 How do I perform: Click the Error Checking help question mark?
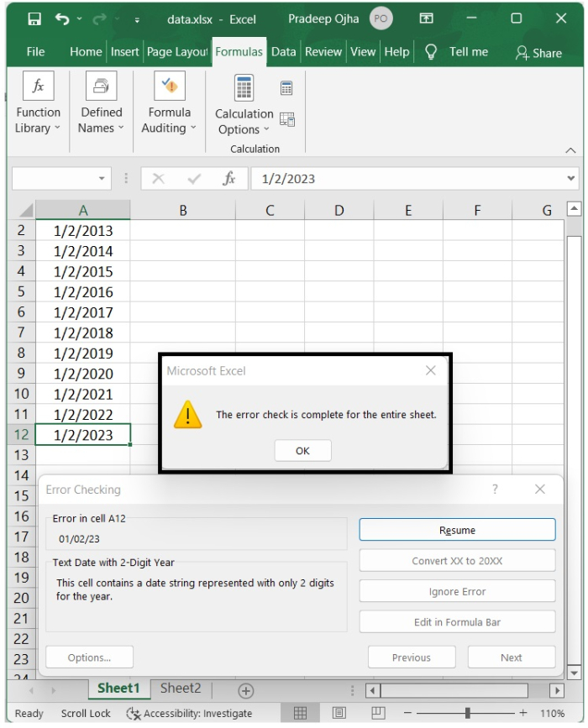click(x=495, y=489)
